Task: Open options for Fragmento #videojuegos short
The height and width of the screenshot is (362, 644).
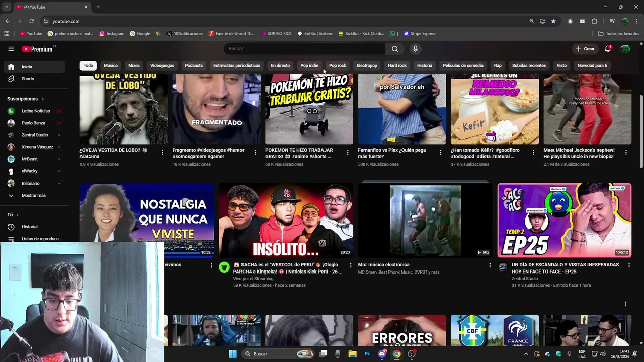Action: (x=255, y=152)
